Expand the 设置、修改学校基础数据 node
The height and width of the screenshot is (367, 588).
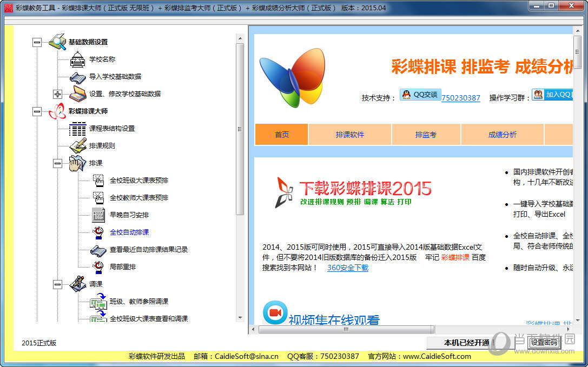[x=57, y=94]
